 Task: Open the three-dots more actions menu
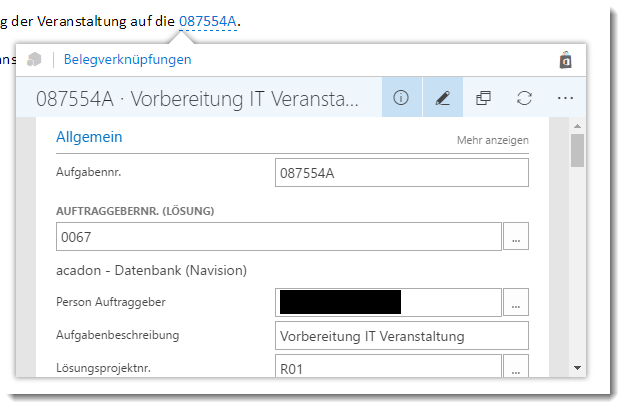(565, 98)
